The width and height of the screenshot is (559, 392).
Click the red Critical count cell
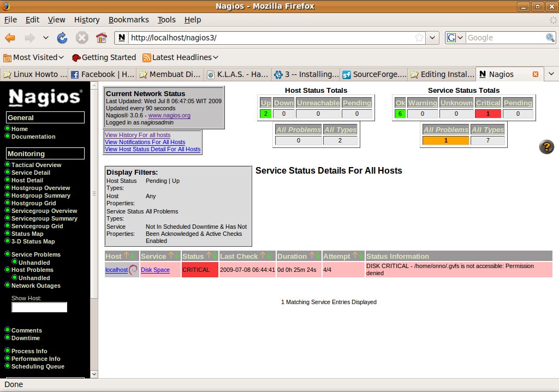click(487, 114)
